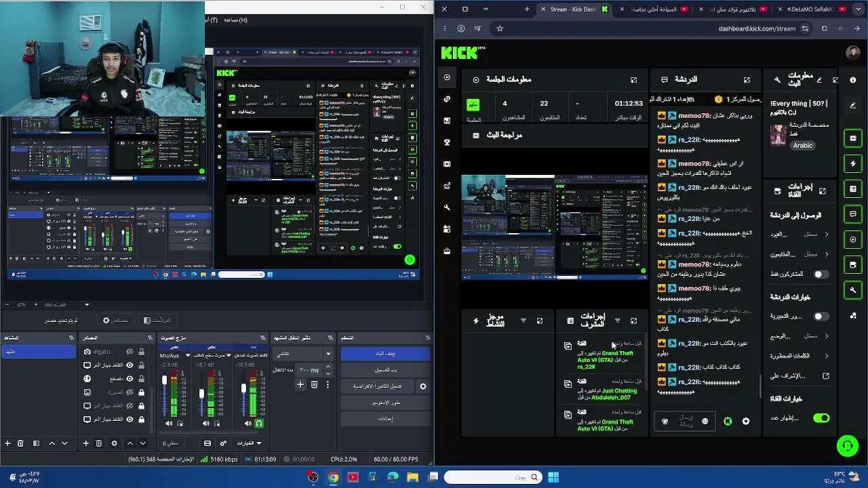The image size is (868, 488).
Task: Open virtual camera settings gear in OBS
Action: (x=423, y=386)
